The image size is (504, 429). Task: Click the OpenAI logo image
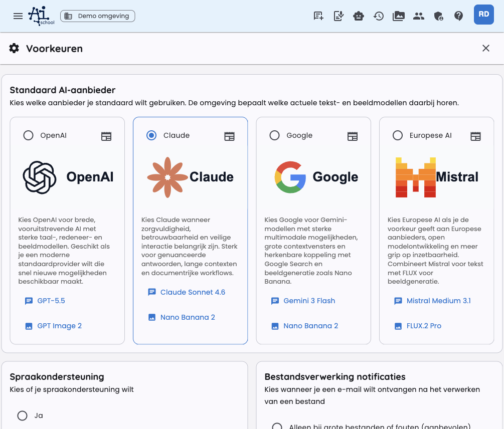tap(68, 177)
